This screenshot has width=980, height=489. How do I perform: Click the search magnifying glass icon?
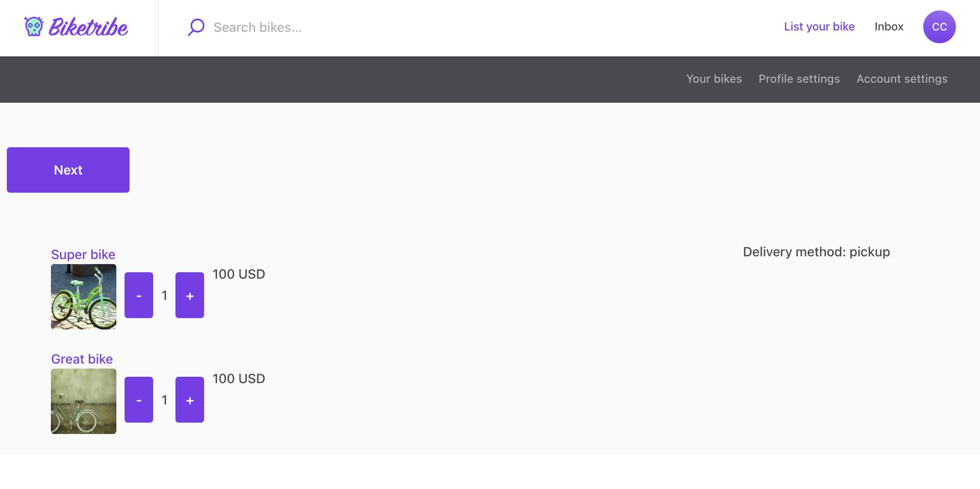(x=196, y=27)
